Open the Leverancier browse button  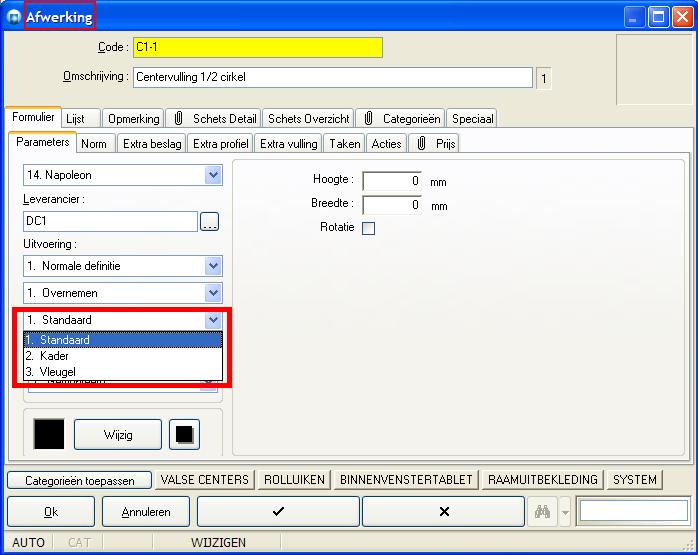(x=209, y=221)
